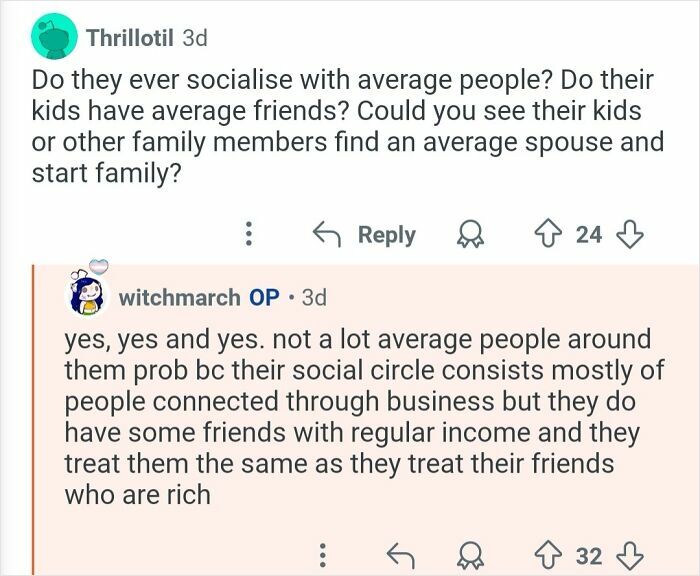Viewport: 700px width, 576px height.
Task: Click the 3d timestamp on witchmarch's reply
Action: (314, 297)
